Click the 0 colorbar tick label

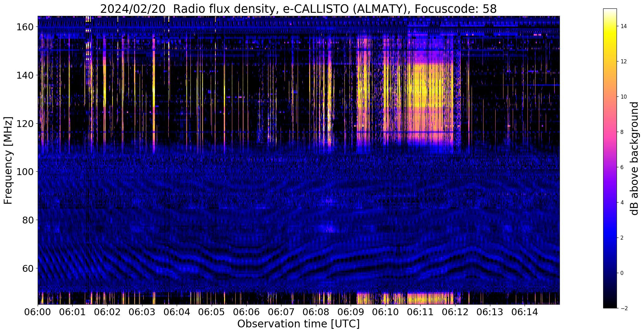622,273
